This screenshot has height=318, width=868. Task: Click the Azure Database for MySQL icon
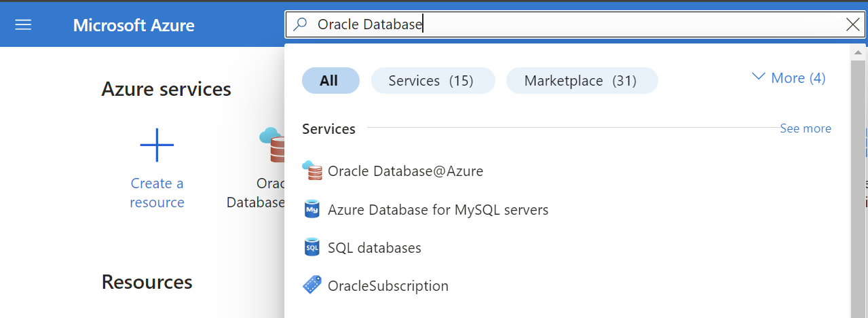pyautogui.click(x=312, y=209)
